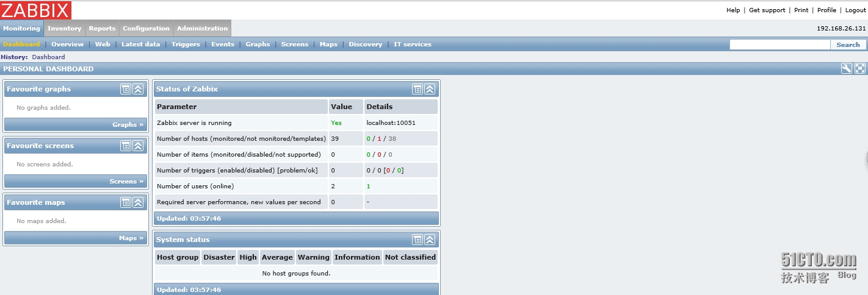The height and width of the screenshot is (295, 868).
Task: Click the number of users value 2
Action: point(333,187)
